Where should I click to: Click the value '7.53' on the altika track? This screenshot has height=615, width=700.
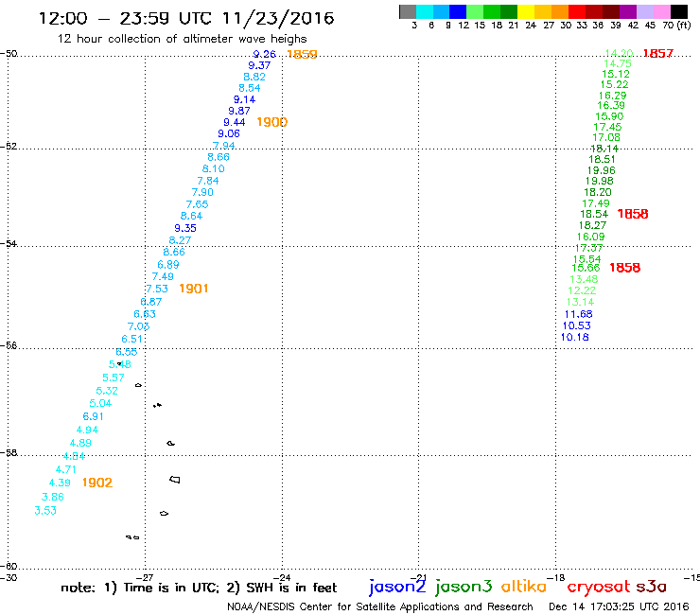point(157,289)
